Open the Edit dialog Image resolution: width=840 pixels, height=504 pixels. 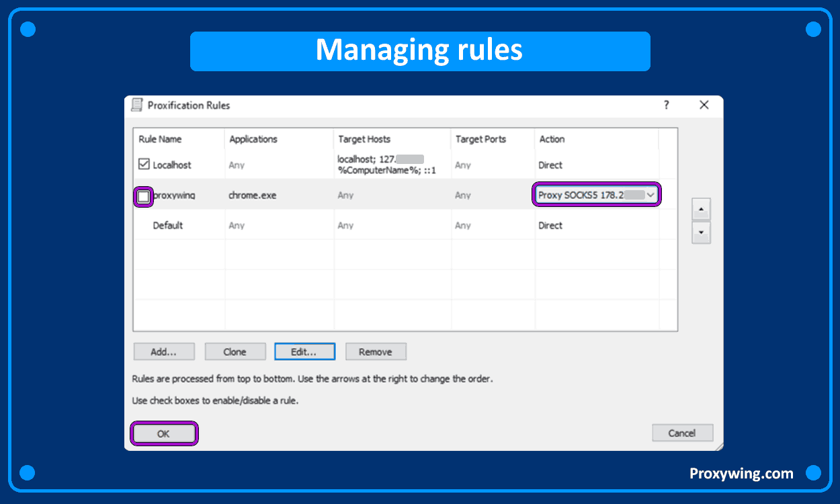click(304, 351)
